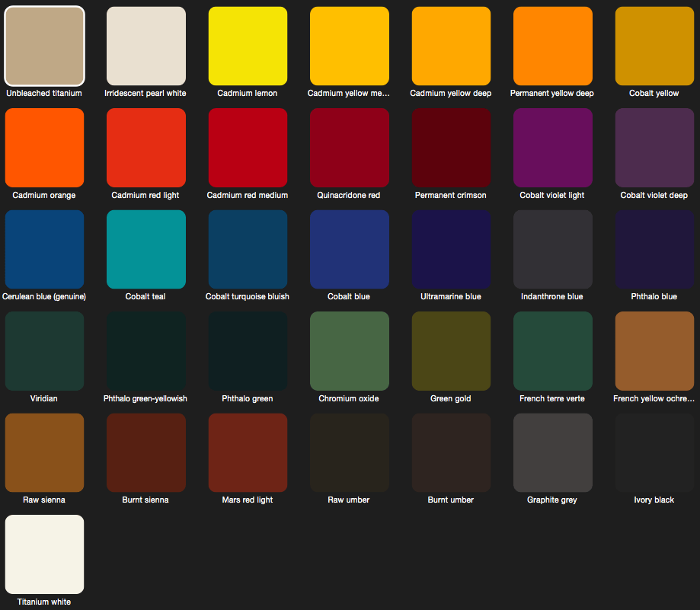Screen dimensions: 700x610
Task: Choose the Green gold color
Action: point(451,351)
